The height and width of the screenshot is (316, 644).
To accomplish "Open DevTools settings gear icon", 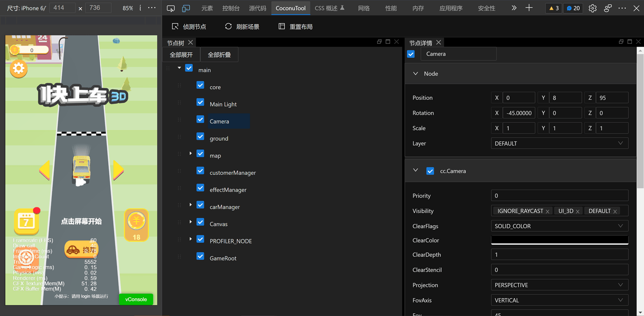I will click(x=592, y=8).
